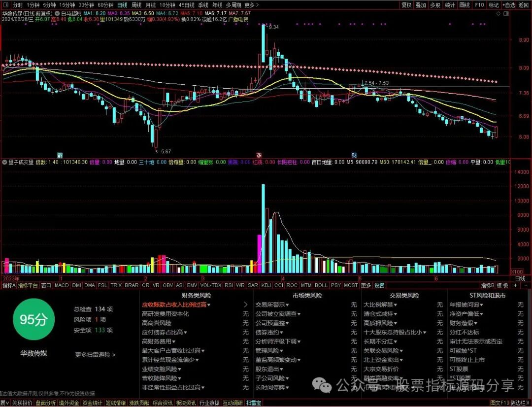Expand the 高质押风险 dropdown
This screenshot has width=532, height=407.
pos(380,323)
